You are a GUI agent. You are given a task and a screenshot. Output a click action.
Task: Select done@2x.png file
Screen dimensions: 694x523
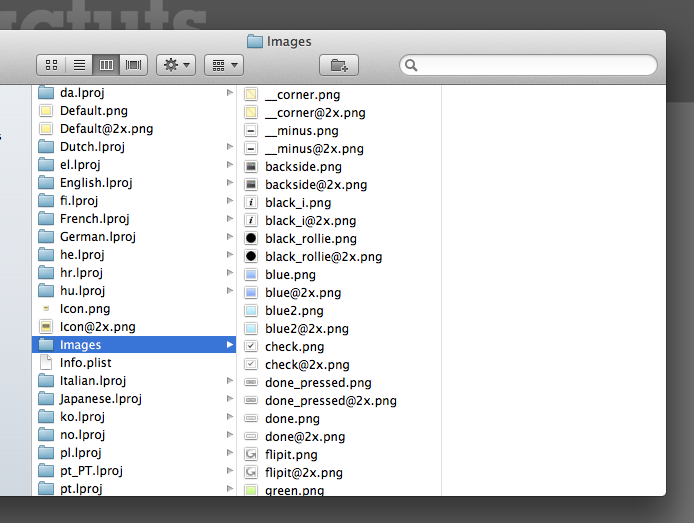click(x=339, y=436)
